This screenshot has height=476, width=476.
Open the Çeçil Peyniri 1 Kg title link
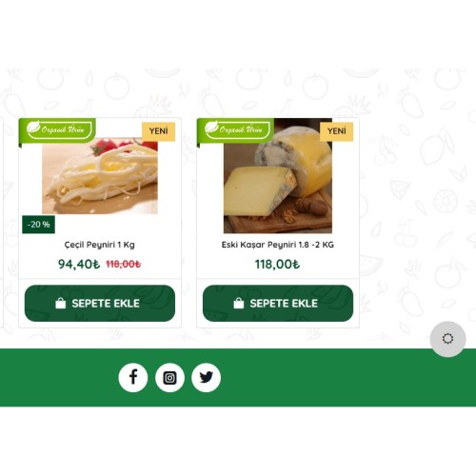pos(100,245)
